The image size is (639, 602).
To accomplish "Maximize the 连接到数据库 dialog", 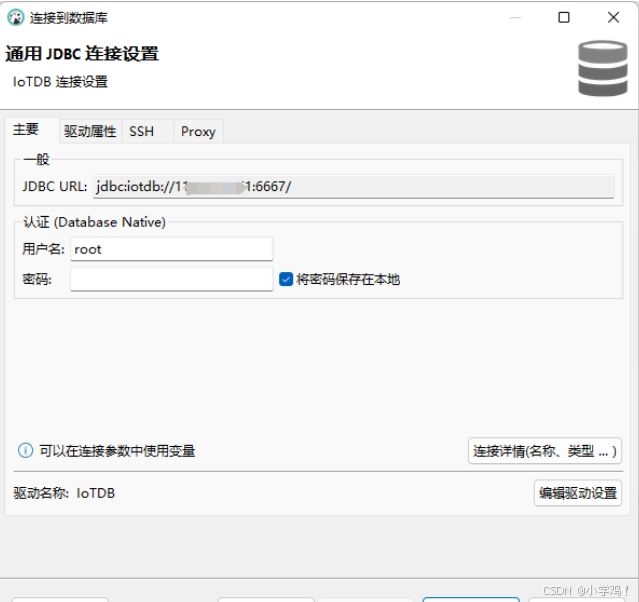I will tap(564, 18).
